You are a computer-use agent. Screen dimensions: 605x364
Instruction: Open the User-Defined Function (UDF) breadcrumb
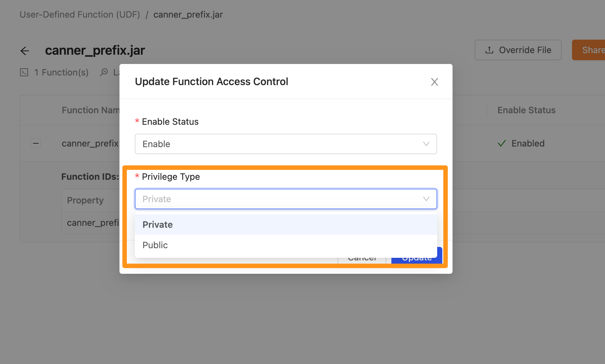pyautogui.click(x=80, y=15)
